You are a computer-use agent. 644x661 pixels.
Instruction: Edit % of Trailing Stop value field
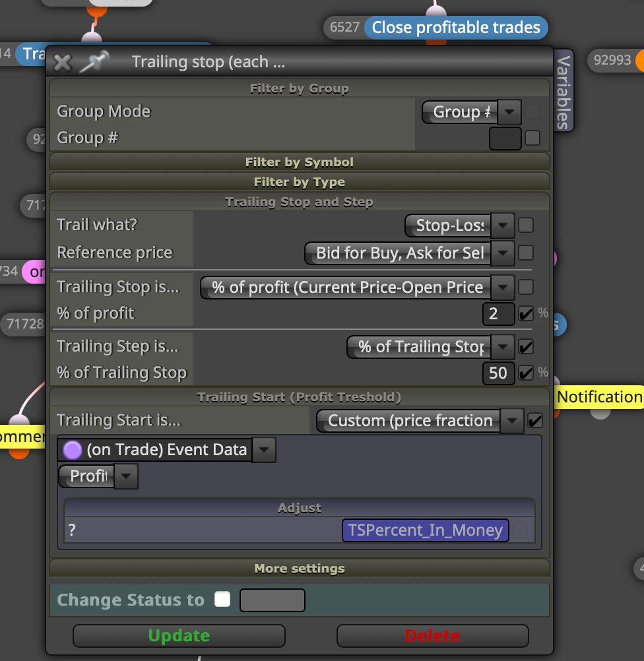(498, 373)
